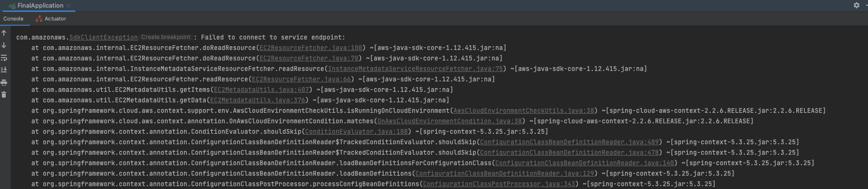Click the Actuator tab icon
The height and width of the screenshot is (189, 868).
[x=39, y=19]
